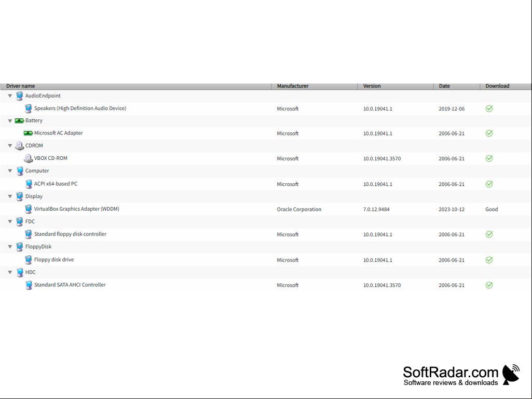Collapse the HDC category arrow
Image resolution: width=532 pixels, height=399 pixels.
click(10, 272)
